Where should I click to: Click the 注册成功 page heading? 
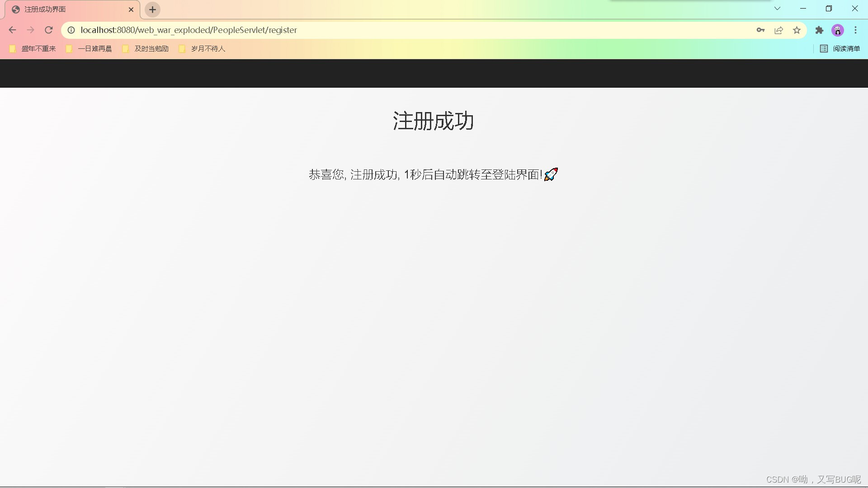[x=433, y=121]
